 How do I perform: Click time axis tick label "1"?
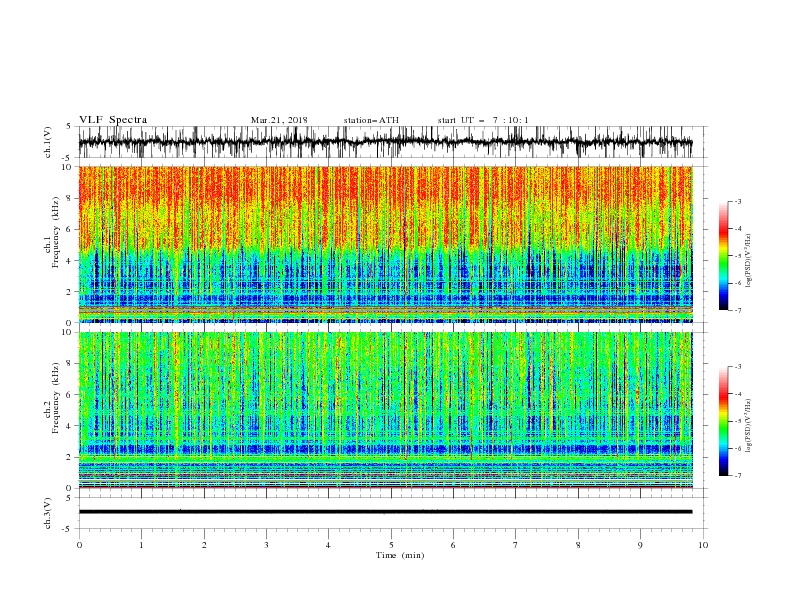141,545
